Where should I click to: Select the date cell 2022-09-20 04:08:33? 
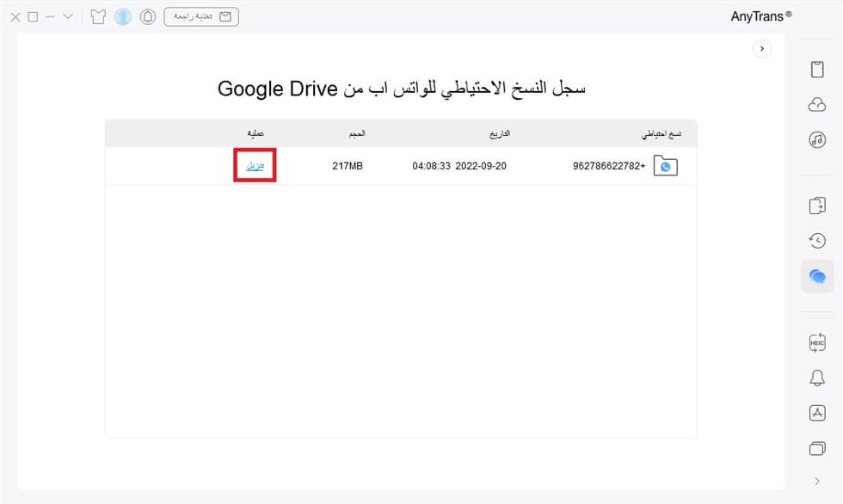[x=459, y=166]
